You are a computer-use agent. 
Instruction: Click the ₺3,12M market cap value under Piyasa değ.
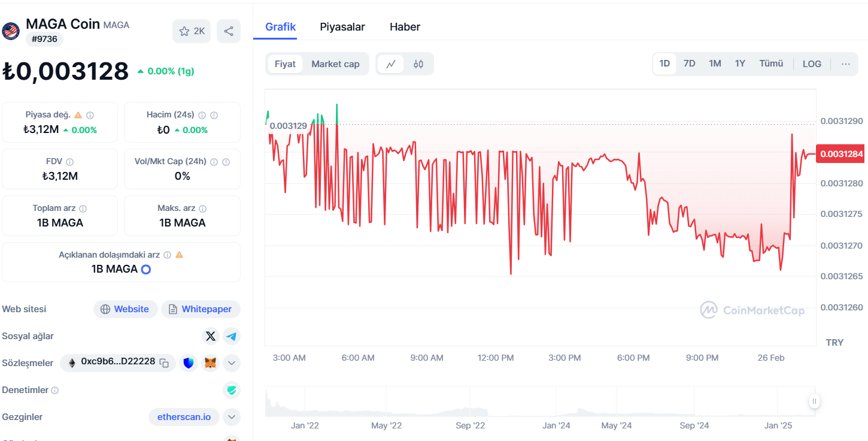pyautogui.click(x=41, y=129)
